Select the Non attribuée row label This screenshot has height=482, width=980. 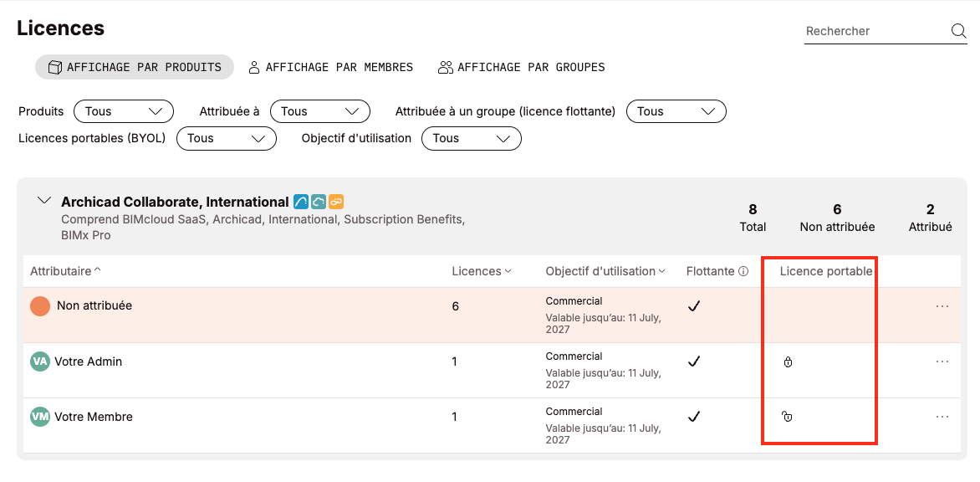tap(94, 305)
